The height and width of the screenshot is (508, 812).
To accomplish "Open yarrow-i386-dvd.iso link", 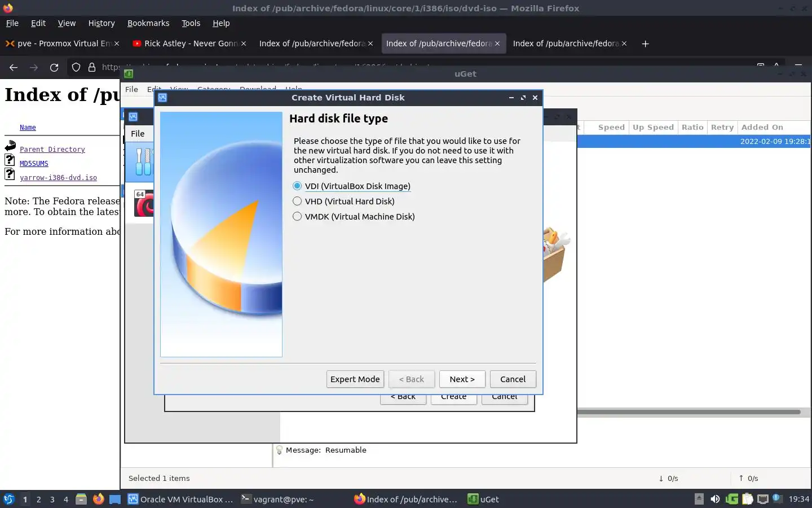I will 58,178.
